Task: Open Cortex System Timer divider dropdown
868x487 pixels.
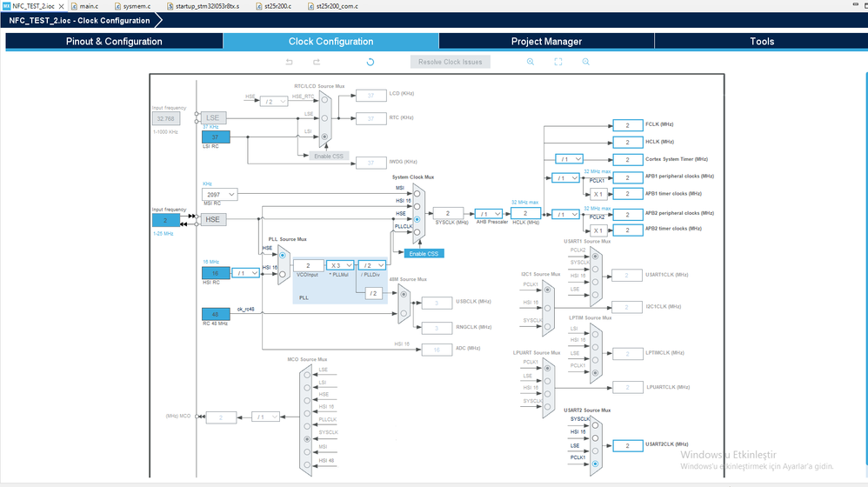Action: 569,159
